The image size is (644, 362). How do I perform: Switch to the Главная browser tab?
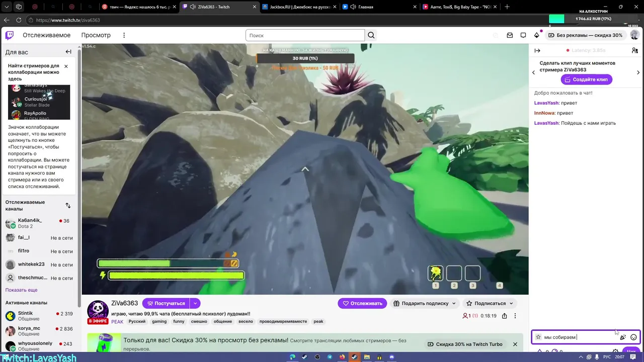click(x=377, y=7)
